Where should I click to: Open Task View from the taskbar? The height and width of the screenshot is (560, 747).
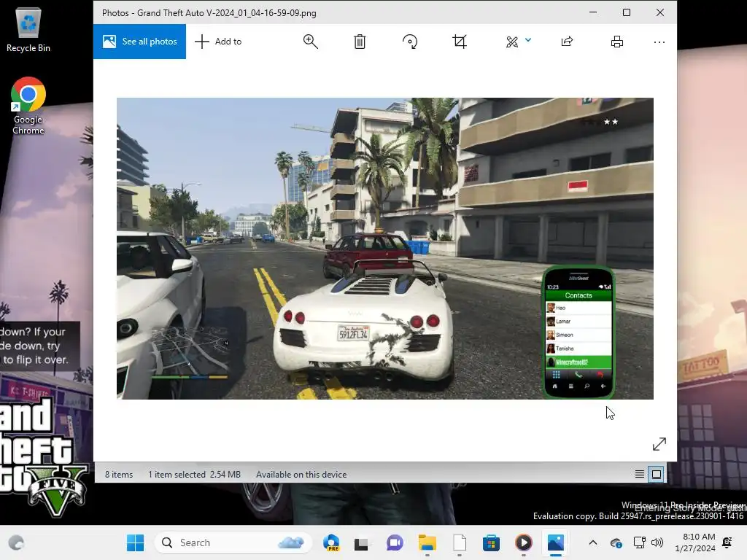pos(361,542)
